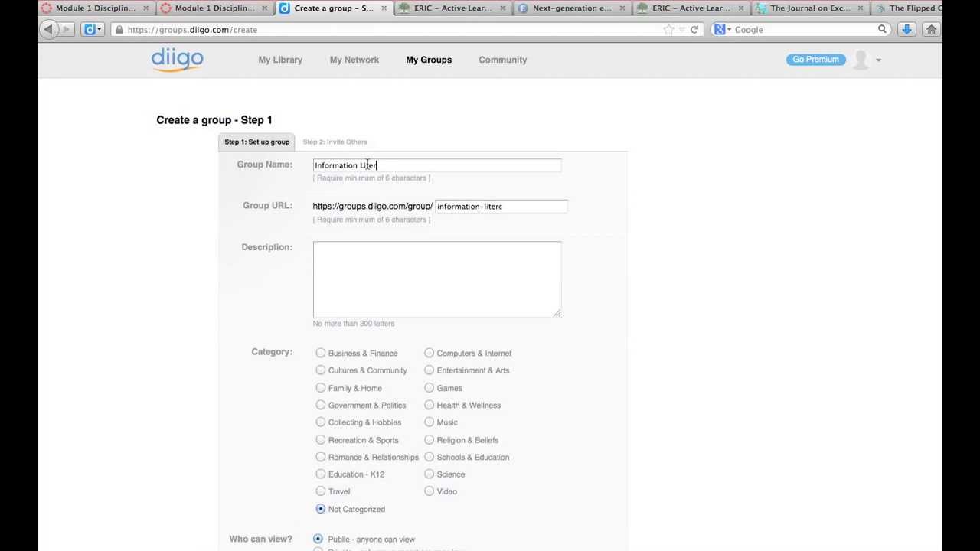Switch to Step 2: Invite Others tab
980x551 pixels.
click(335, 142)
